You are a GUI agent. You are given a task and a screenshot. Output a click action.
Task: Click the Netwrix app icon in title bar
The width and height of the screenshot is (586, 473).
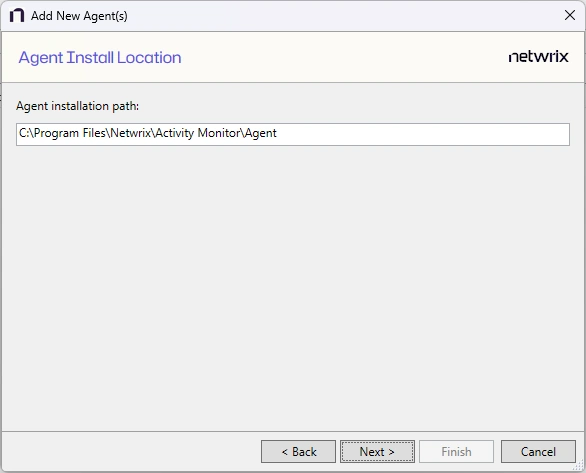tap(17, 16)
